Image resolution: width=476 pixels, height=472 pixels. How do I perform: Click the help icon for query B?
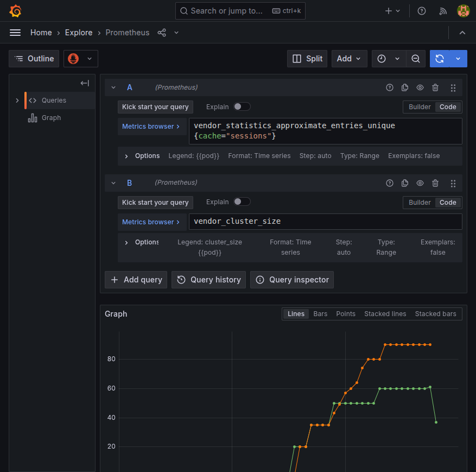390,183
